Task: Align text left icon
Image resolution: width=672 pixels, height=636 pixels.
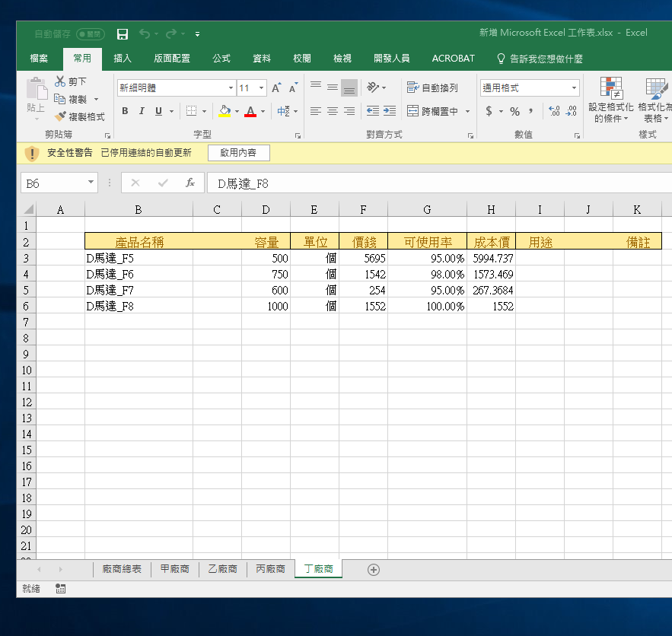Action: [x=316, y=111]
